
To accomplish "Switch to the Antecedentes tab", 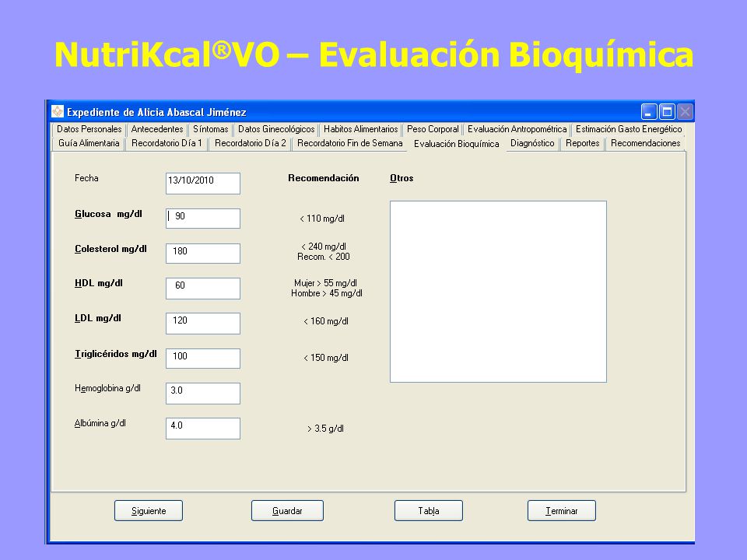I will coord(157,129).
